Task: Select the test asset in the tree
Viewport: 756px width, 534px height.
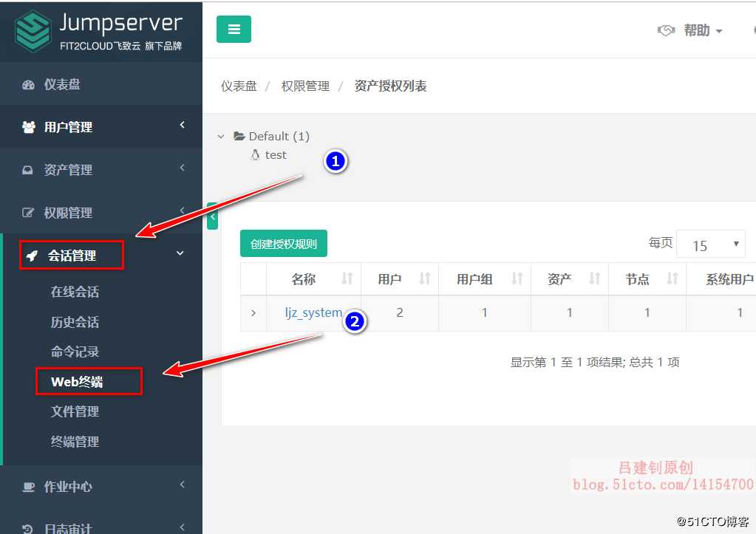Action: 276,155
